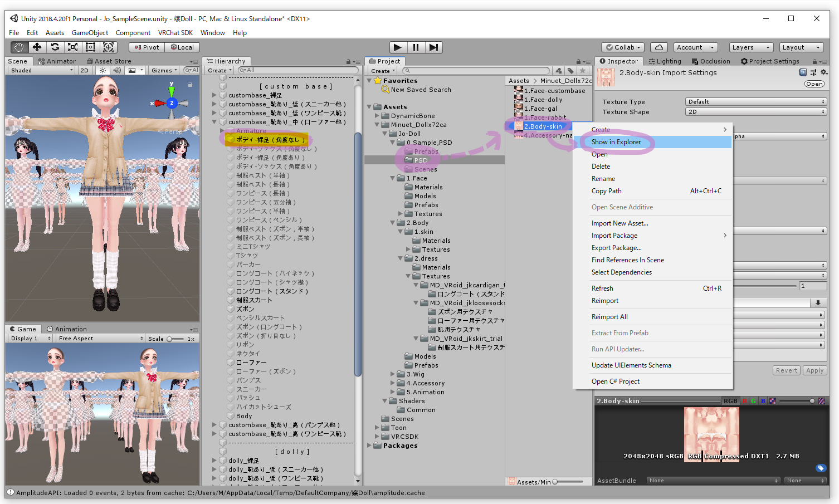Click the Apply button
The image size is (839, 504).
pyautogui.click(x=814, y=370)
